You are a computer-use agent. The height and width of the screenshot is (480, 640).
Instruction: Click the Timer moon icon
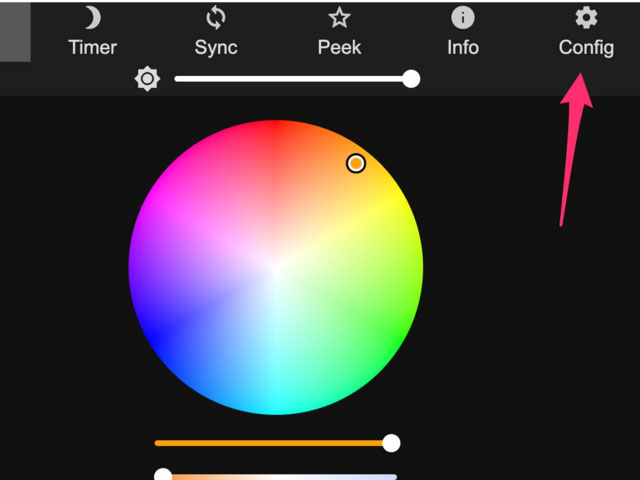click(92, 18)
